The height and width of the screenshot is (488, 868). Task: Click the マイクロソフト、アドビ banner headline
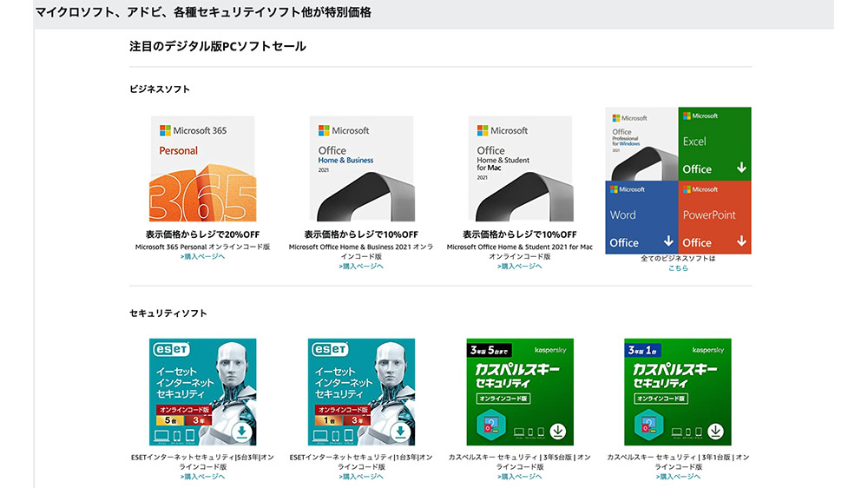pos(203,12)
